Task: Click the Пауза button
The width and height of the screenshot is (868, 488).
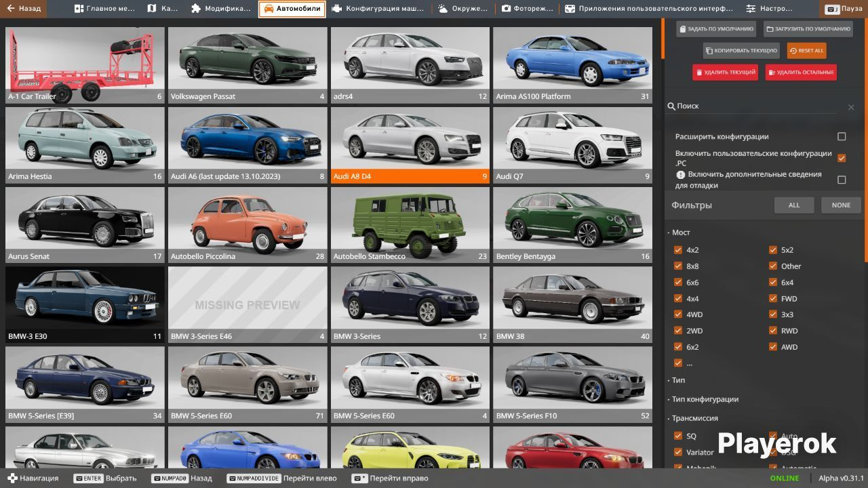Action: point(844,9)
